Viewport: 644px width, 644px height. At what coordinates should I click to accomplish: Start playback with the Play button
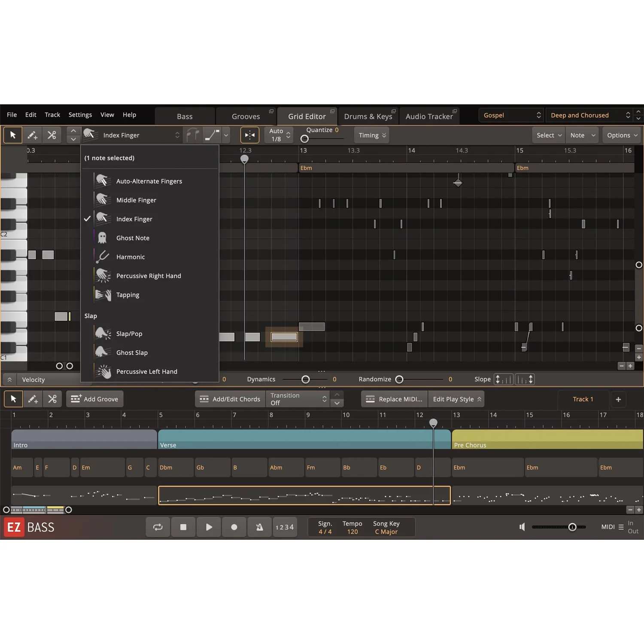[209, 527]
